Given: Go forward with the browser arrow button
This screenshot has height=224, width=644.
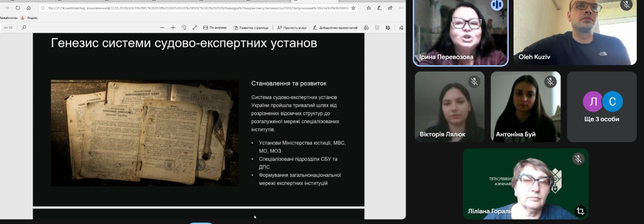Looking at the screenshot, I should 7,8.
